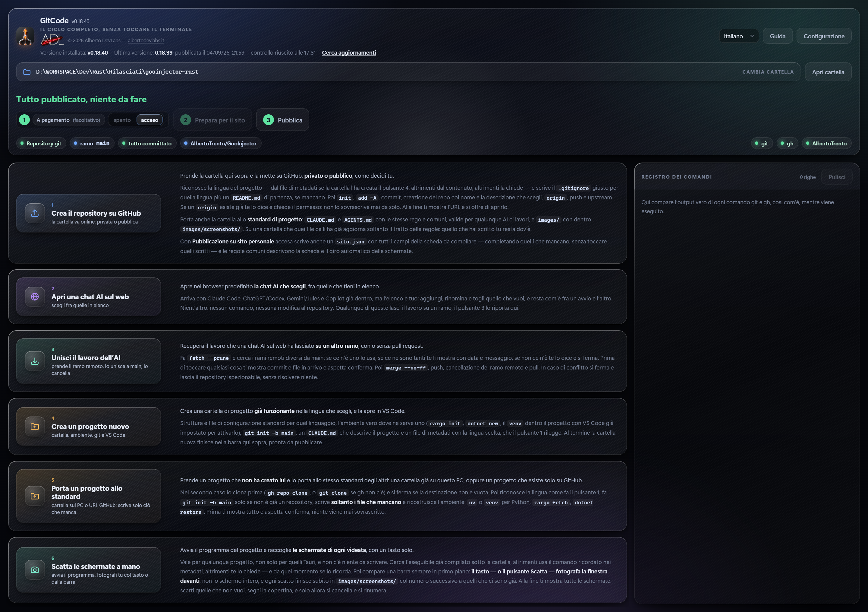Select step 3 Pubblica
This screenshot has width=868, height=612.
point(283,120)
